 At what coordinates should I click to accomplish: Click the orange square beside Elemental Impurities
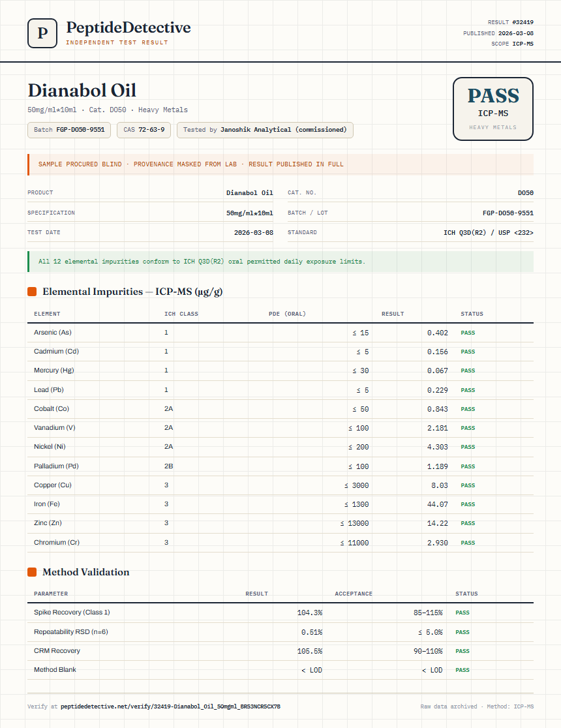[32, 292]
